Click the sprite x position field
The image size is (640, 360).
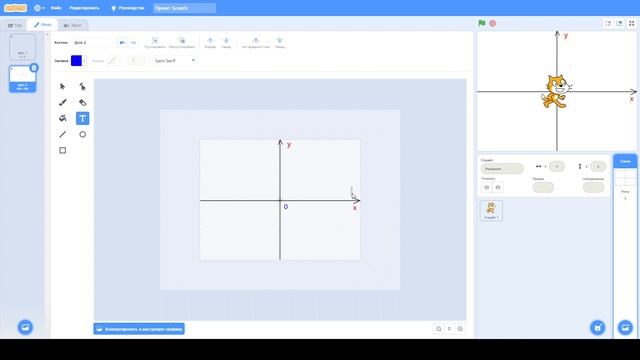click(x=557, y=166)
